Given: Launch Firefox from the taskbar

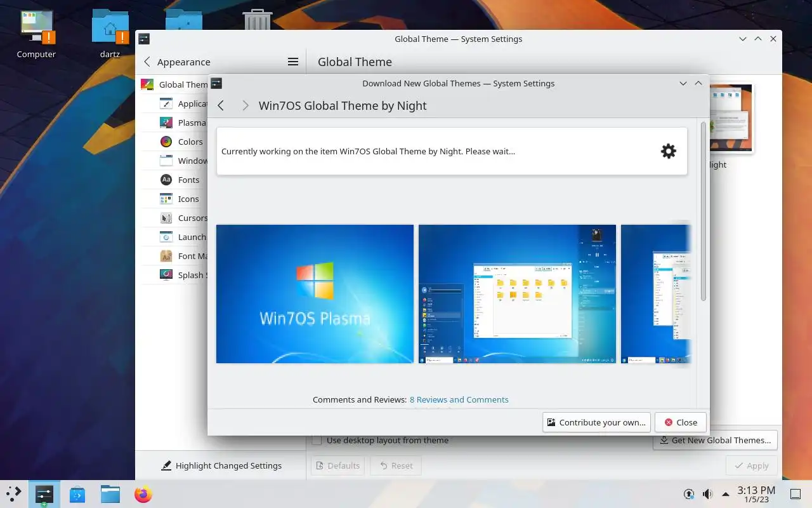Looking at the screenshot, I should coord(143,494).
